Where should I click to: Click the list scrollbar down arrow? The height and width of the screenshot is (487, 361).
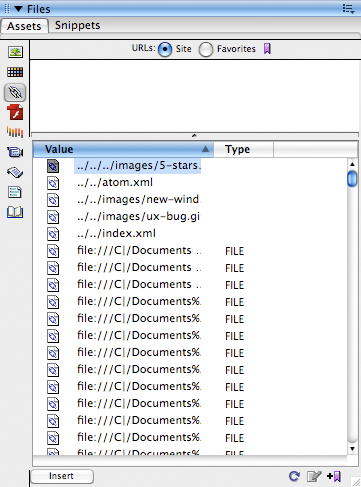pos(352,449)
